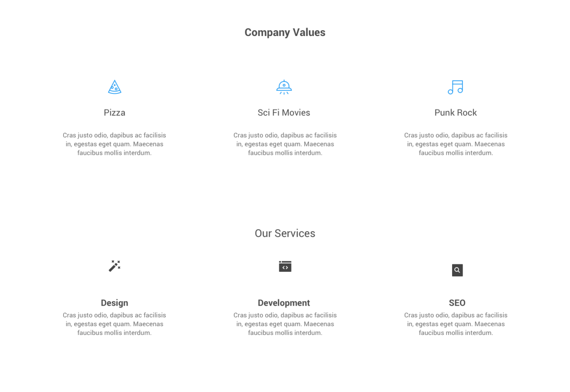
Task: Click the paragraph text under Pizza
Action: 114,144
